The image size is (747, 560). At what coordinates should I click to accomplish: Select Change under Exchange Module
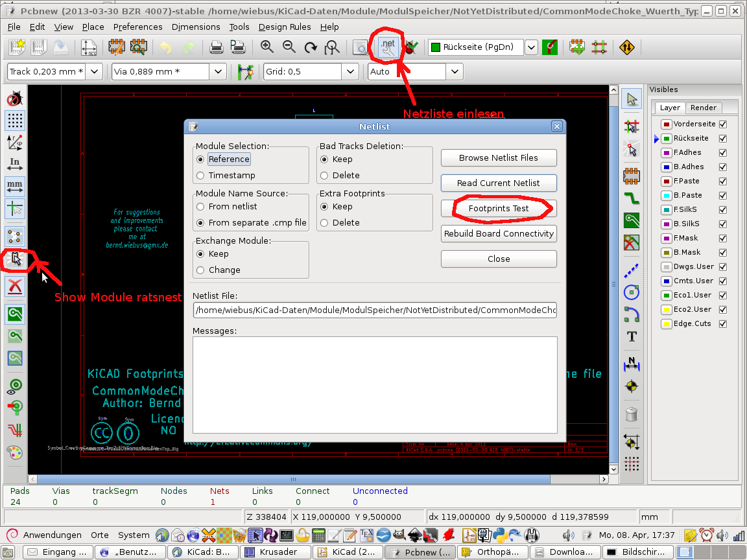coord(218,270)
